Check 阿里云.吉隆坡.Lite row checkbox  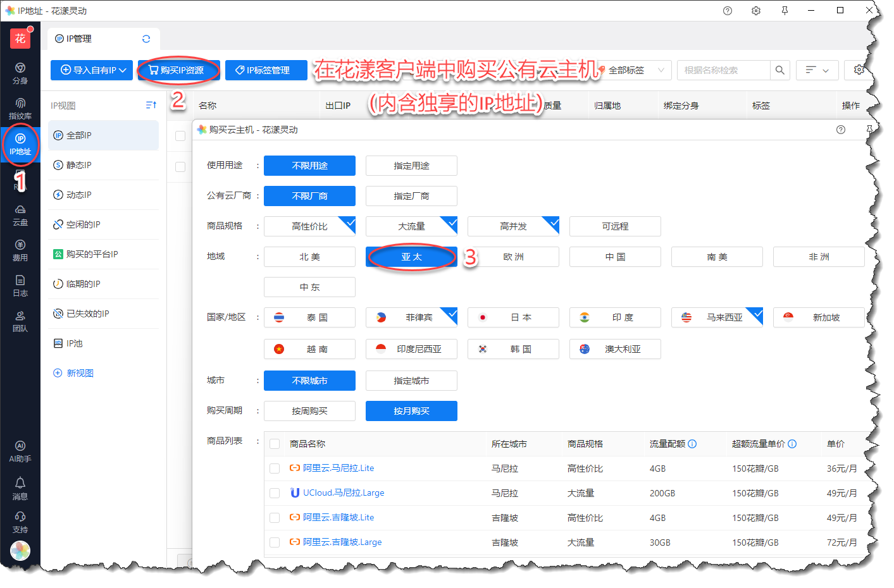coord(275,518)
